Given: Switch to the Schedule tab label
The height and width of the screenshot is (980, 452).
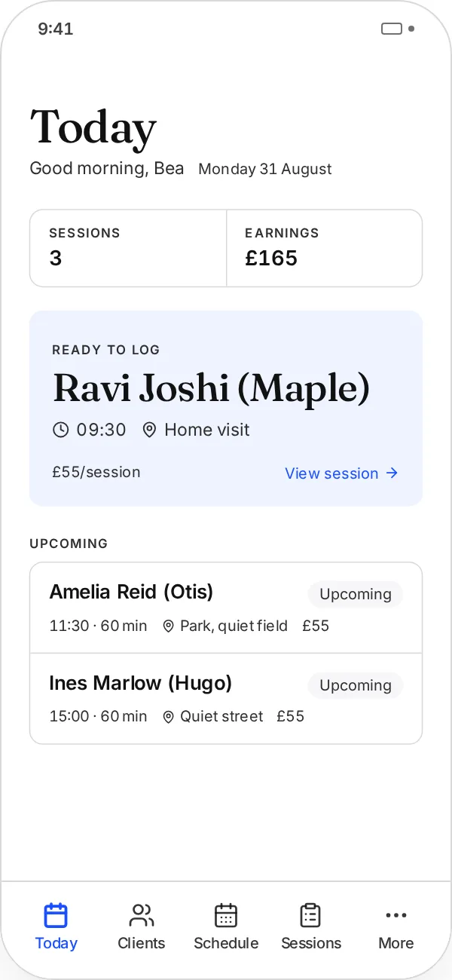Looking at the screenshot, I should pos(226,943).
